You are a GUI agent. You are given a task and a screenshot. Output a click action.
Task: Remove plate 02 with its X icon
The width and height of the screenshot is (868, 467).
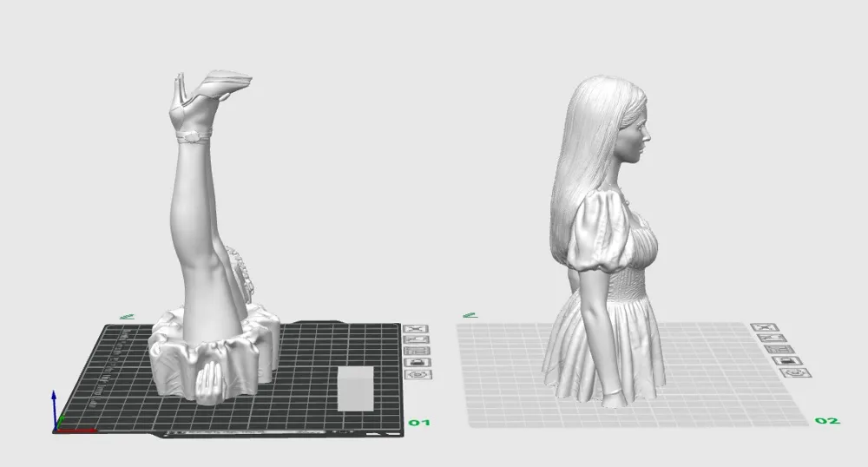coord(765,327)
